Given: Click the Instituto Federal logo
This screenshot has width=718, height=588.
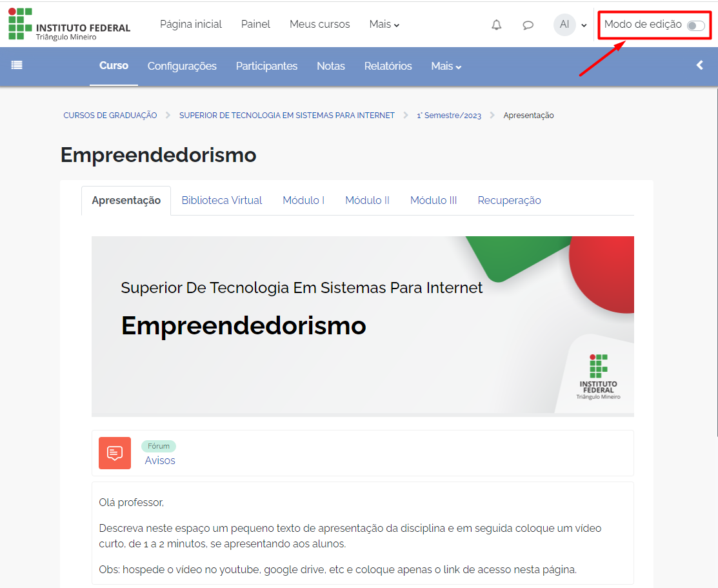Looking at the screenshot, I should point(70,25).
